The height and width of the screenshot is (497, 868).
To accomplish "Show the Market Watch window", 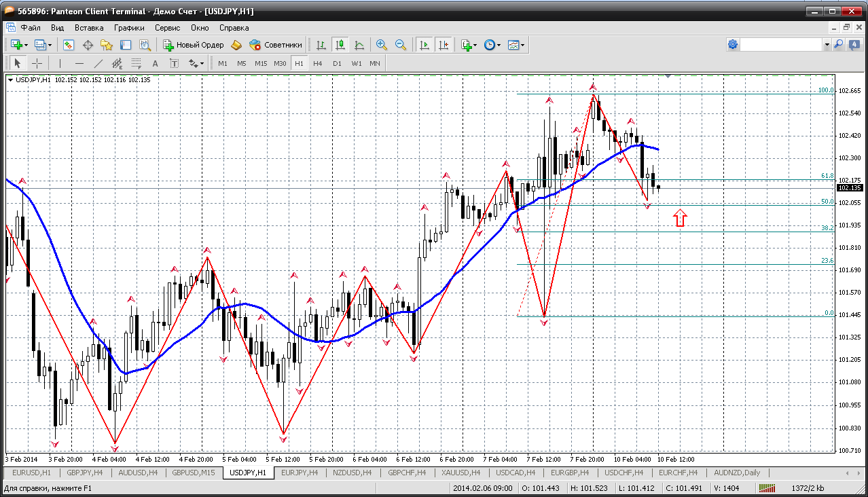I will pos(69,45).
